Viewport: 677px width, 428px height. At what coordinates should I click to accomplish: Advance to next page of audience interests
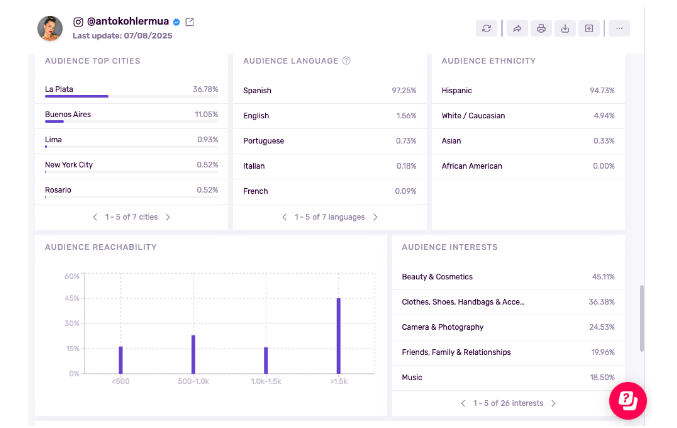point(553,403)
